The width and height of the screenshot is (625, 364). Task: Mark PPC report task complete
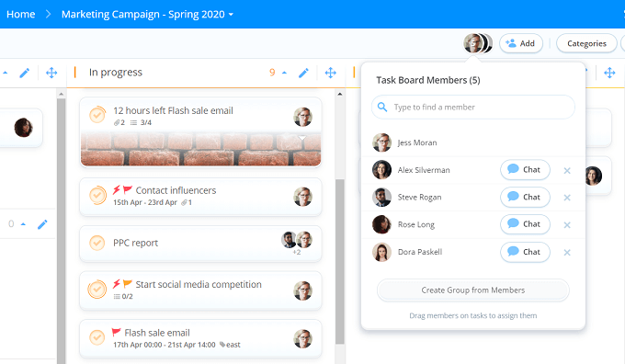pyautogui.click(x=97, y=243)
